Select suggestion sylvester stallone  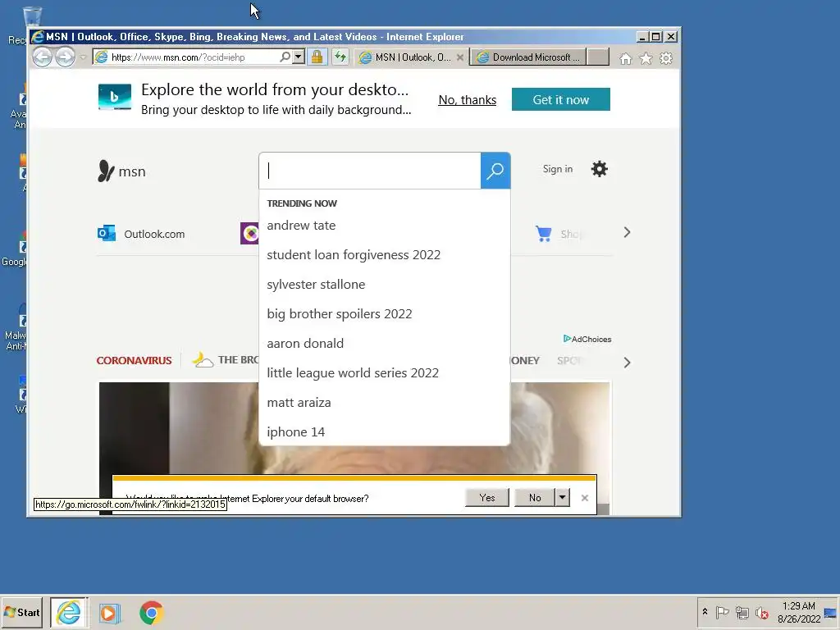click(384, 285)
